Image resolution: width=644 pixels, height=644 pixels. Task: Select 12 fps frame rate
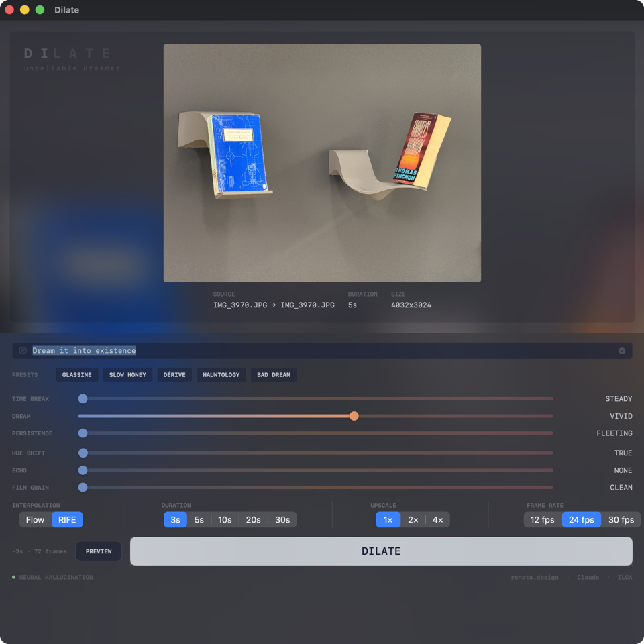click(543, 520)
